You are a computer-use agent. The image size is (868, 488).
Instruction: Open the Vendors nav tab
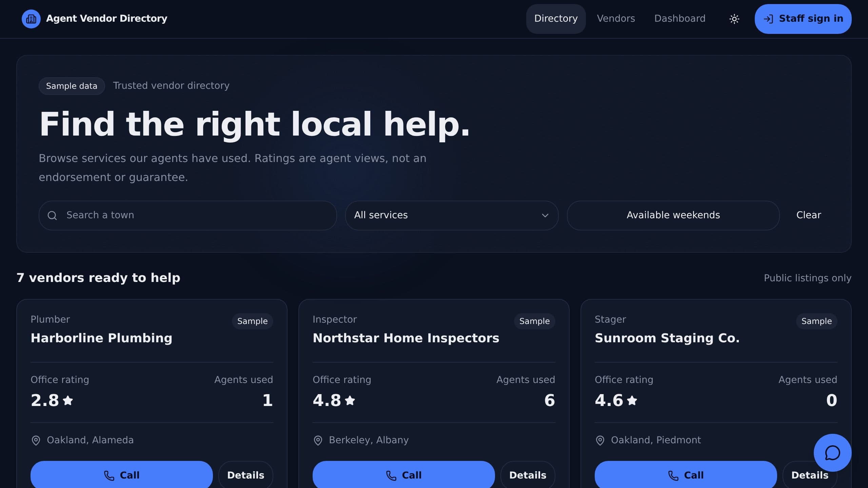coord(616,19)
